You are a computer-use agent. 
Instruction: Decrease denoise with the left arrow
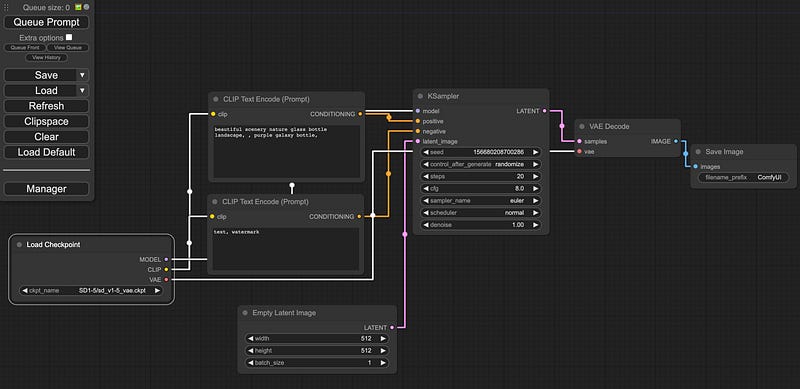426,225
